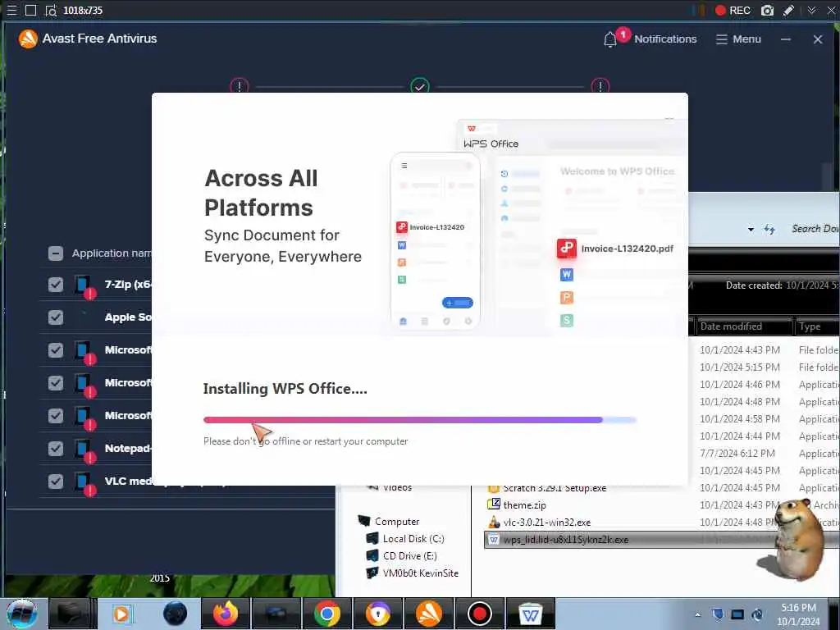
Task: Click the 10/1/2024 5:15 PM date cell
Action: pyautogui.click(x=740, y=367)
